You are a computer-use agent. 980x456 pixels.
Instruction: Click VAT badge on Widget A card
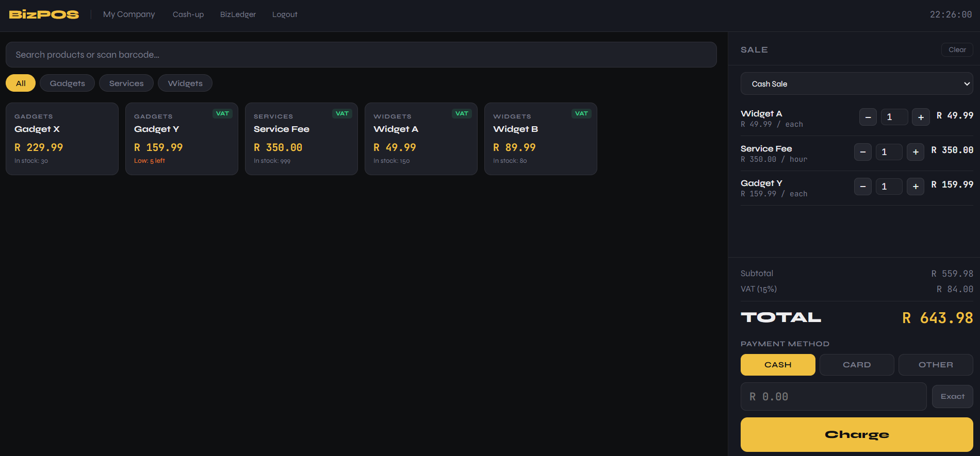point(462,113)
